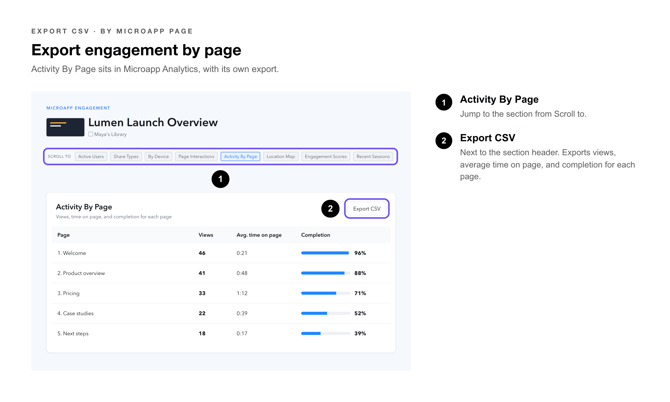The height and width of the screenshot is (402, 670).
Task: Open the Maya's Library link
Action: (110, 134)
